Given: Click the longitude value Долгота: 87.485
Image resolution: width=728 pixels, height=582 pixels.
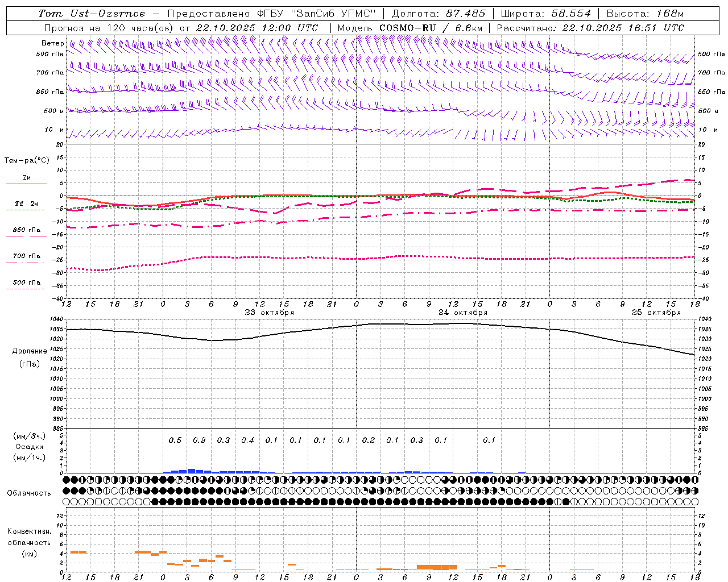Looking at the screenshot, I should point(439,14).
